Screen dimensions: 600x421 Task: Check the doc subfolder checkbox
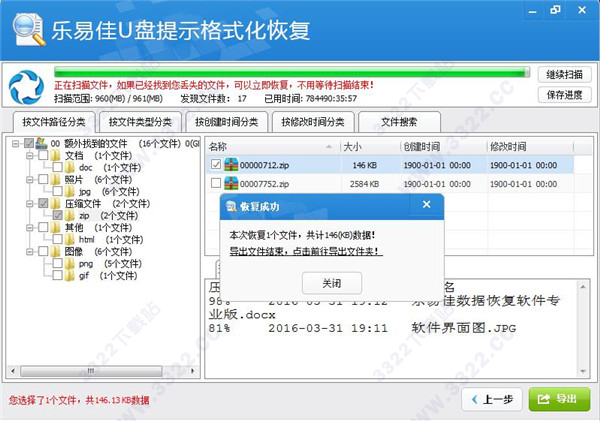click(57, 167)
